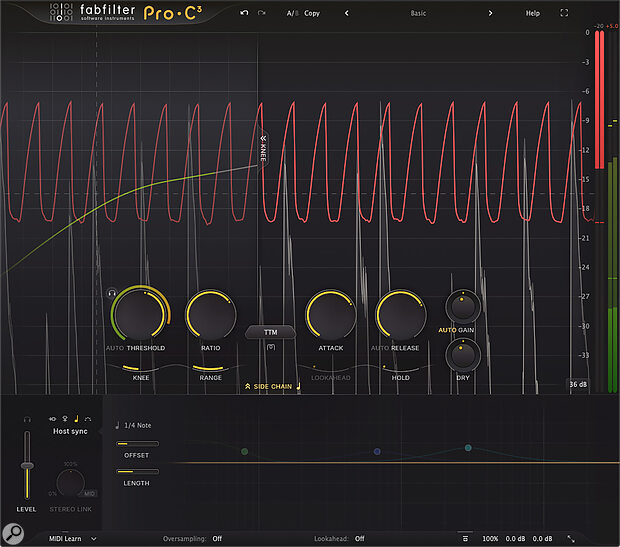620x547 pixels.
Task: Click the resize interface arrows icon
Action: click(571, 539)
